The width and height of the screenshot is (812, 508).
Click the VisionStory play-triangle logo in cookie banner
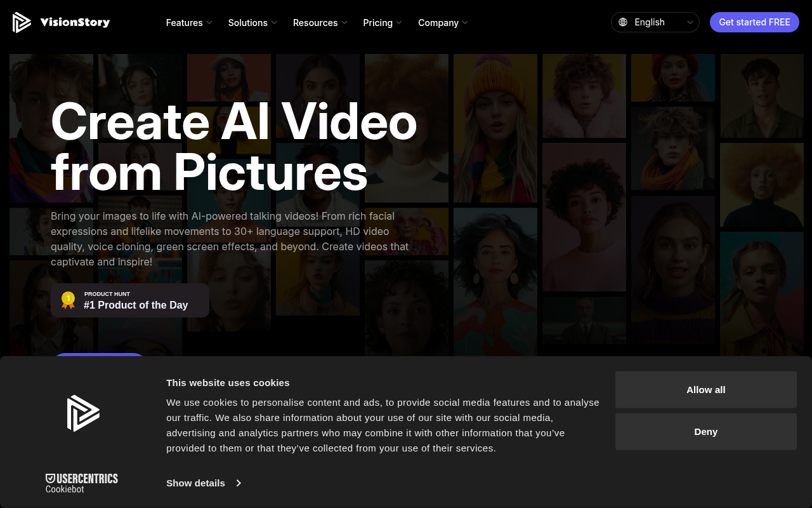[83, 413]
